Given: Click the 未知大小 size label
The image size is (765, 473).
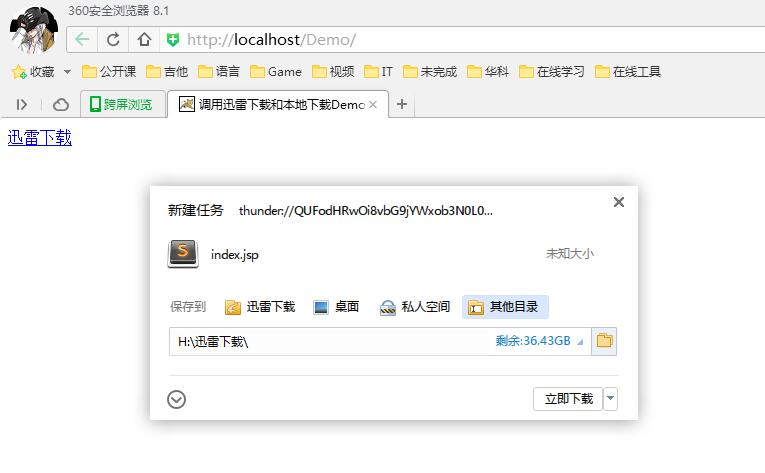Looking at the screenshot, I should point(569,254).
